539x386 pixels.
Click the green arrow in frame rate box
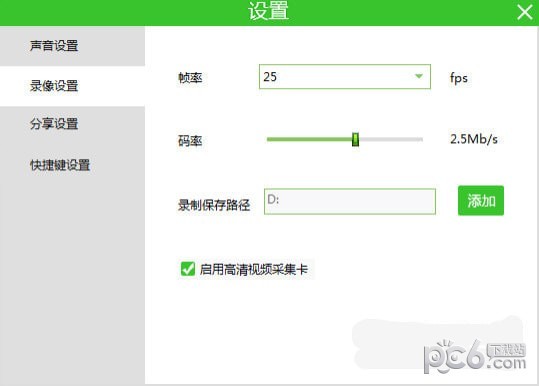click(419, 76)
